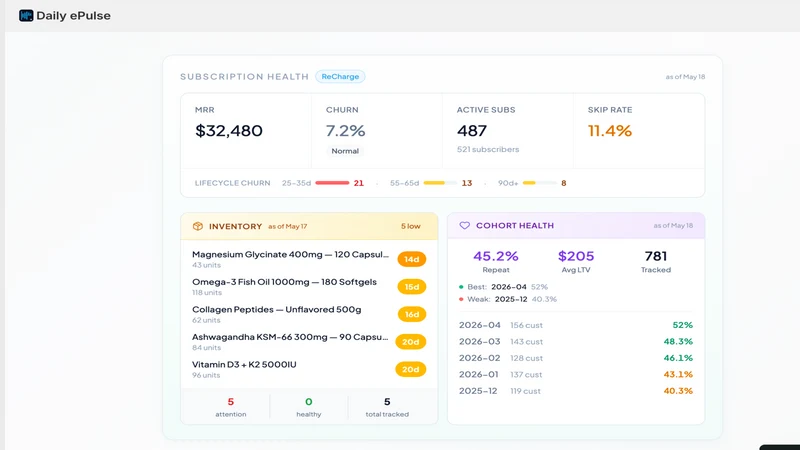
Task: Click the Inventory box icon
Action: click(x=198, y=226)
